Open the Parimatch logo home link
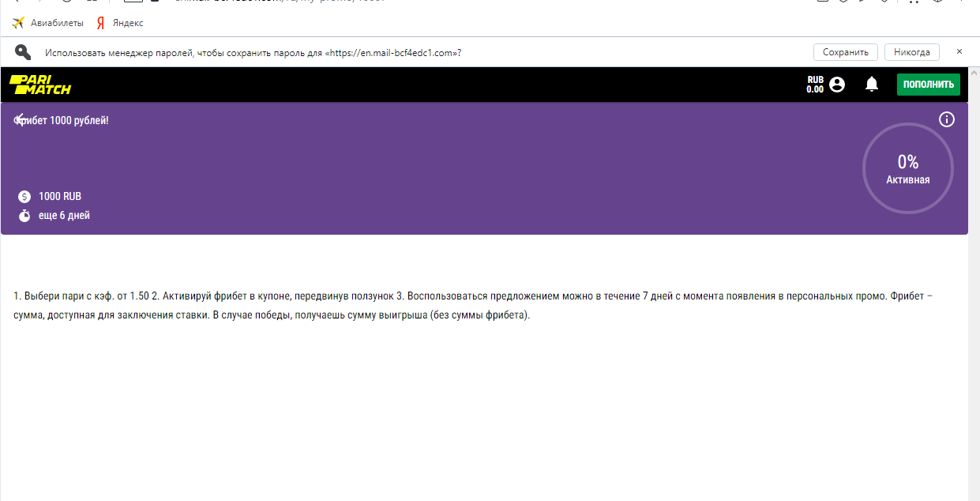The image size is (980, 501). tap(40, 85)
